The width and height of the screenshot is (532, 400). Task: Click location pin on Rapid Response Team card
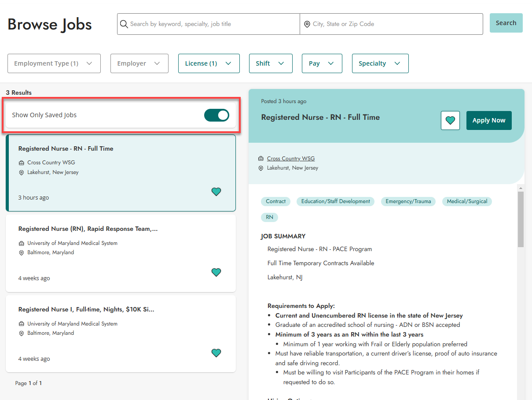coord(21,253)
